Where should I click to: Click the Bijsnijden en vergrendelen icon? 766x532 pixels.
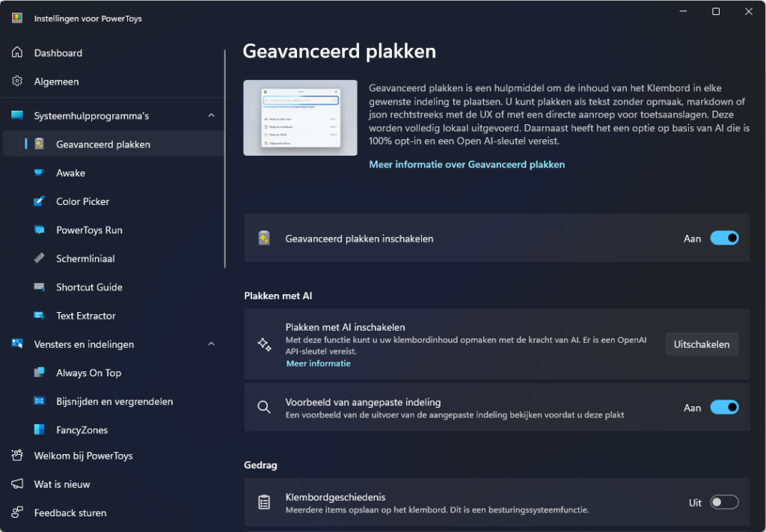click(x=39, y=401)
